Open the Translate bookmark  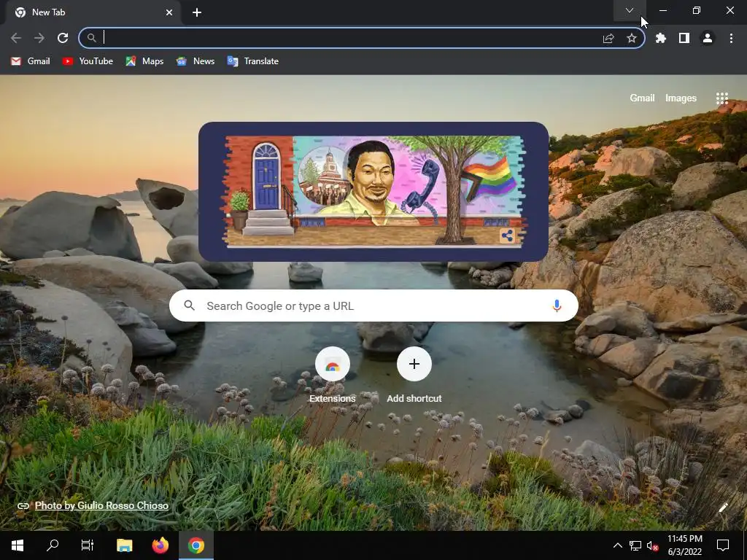pos(253,61)
